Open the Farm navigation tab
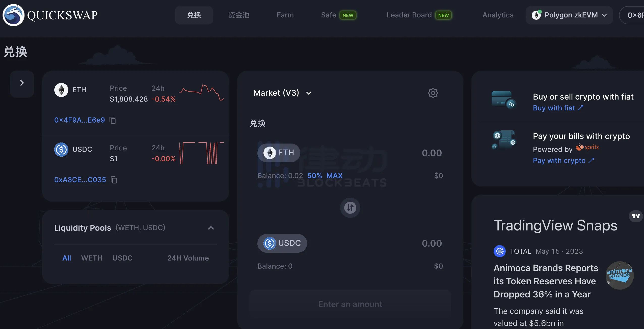This screenshot has width=644, height=329. point(285,15)
